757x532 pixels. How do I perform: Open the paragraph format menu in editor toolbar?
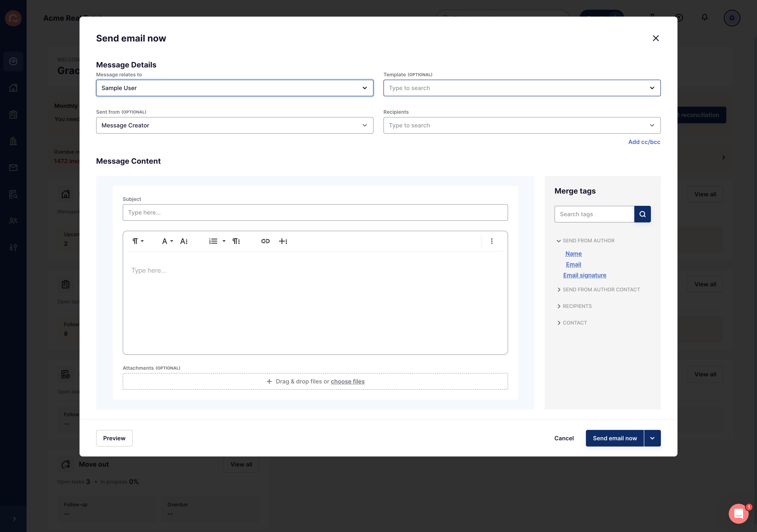point(138,241)
